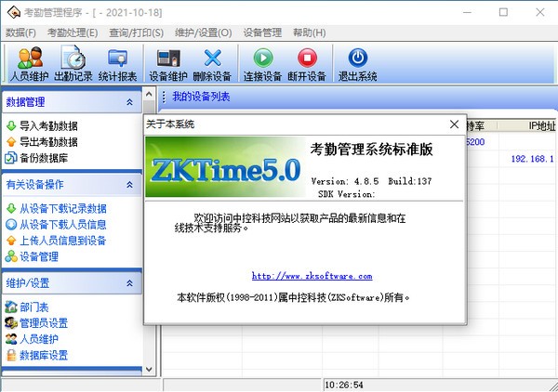Maximize the main application window
This screenshot has height=392, width=558.
click(503, 12)
